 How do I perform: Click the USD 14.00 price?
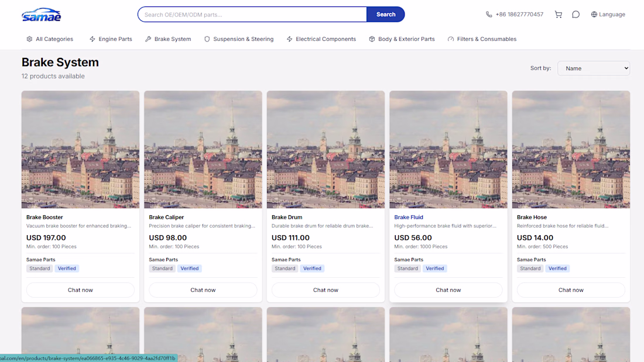tap(535, 237)
